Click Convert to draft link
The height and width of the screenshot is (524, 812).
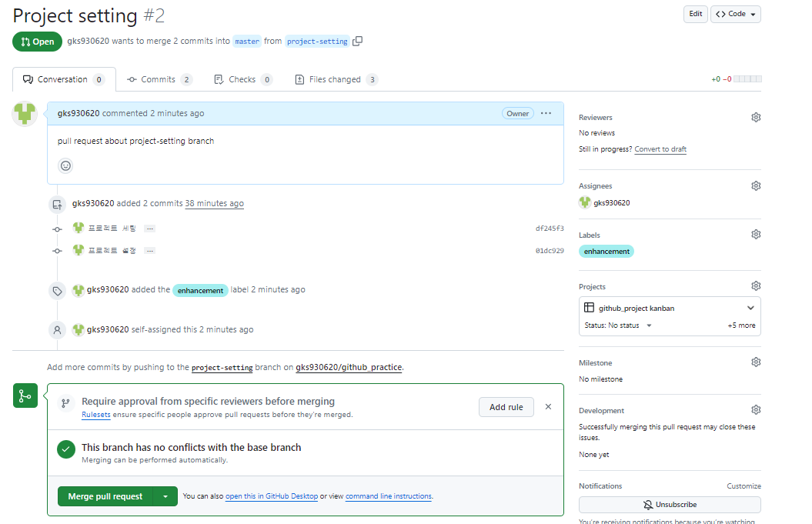click(x=660, y=149)
